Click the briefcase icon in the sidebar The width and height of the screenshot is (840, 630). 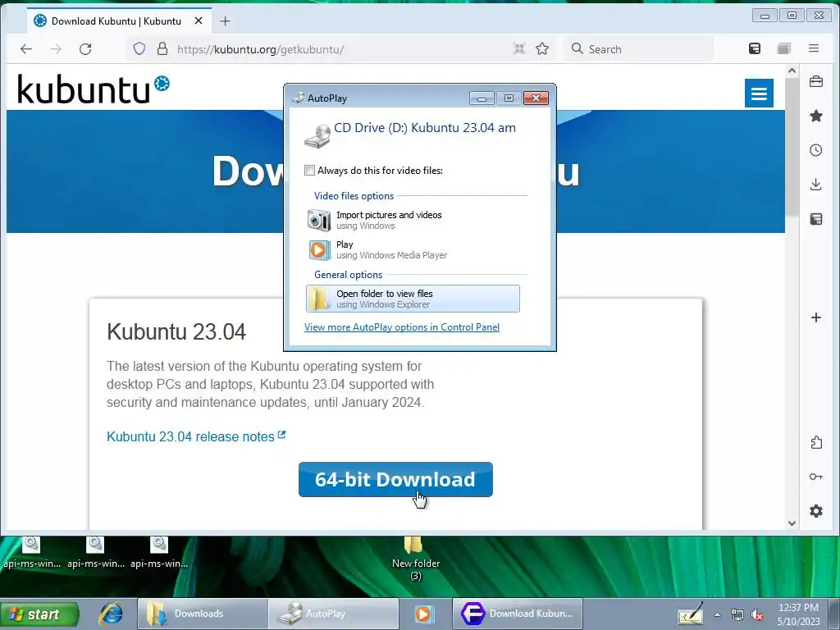pyautogui.click(x=816, y=81)
